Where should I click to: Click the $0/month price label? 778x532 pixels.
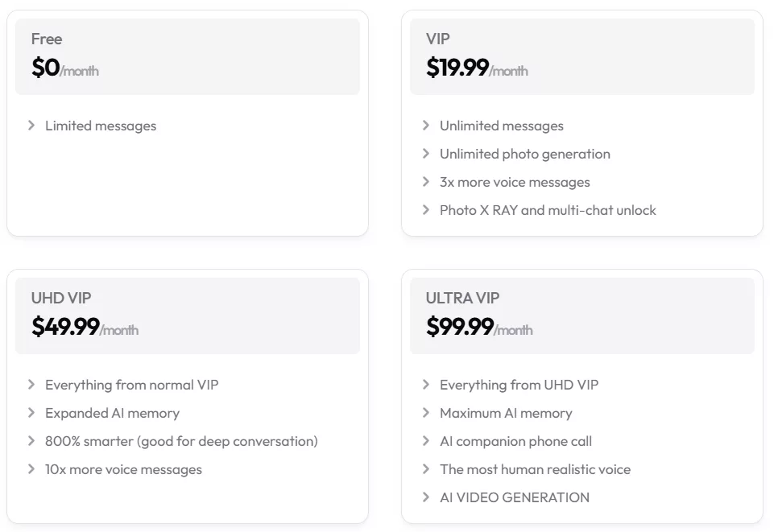point(63,68)
